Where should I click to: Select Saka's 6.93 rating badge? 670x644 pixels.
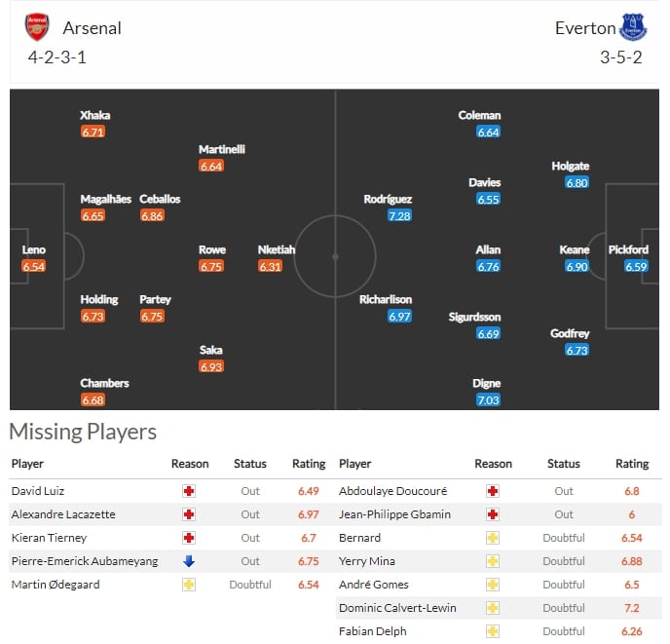click(211, 367)
